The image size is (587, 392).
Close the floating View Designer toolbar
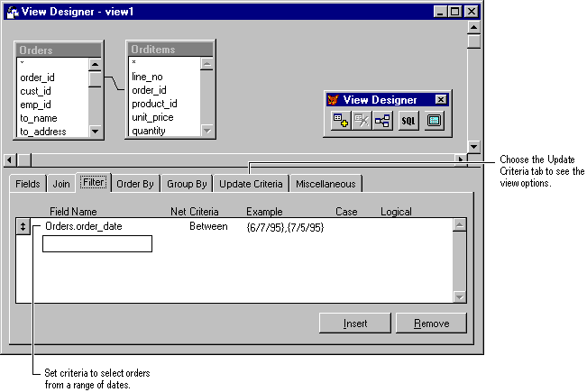point(440,100)
